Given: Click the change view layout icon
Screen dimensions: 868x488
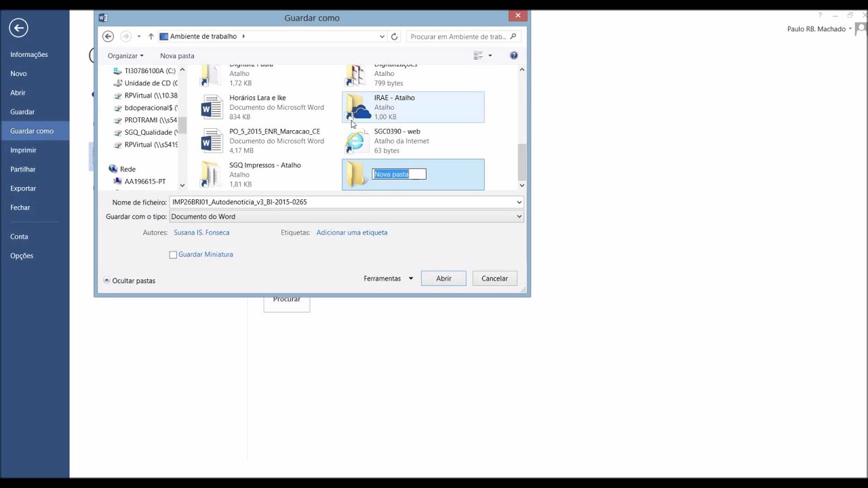Looking at the screenshot, I should click(478, 56).
